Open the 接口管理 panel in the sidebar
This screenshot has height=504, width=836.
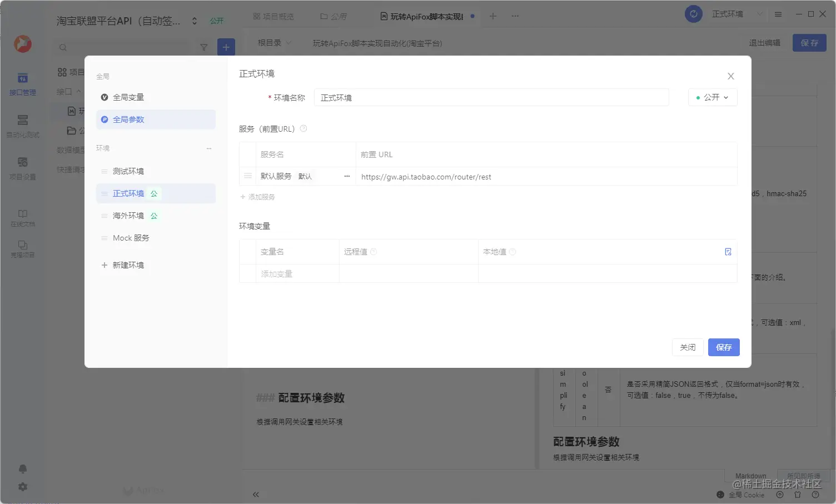click(x=22, y=84)
